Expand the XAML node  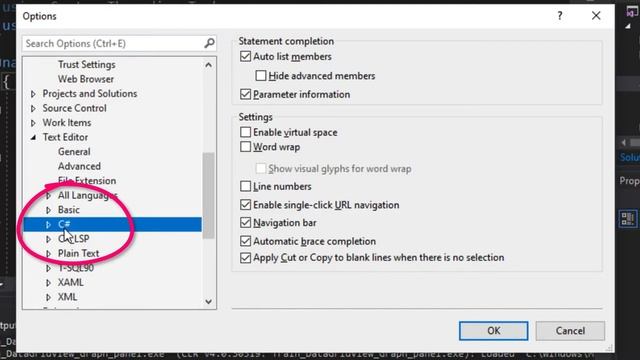pos(48,283)
